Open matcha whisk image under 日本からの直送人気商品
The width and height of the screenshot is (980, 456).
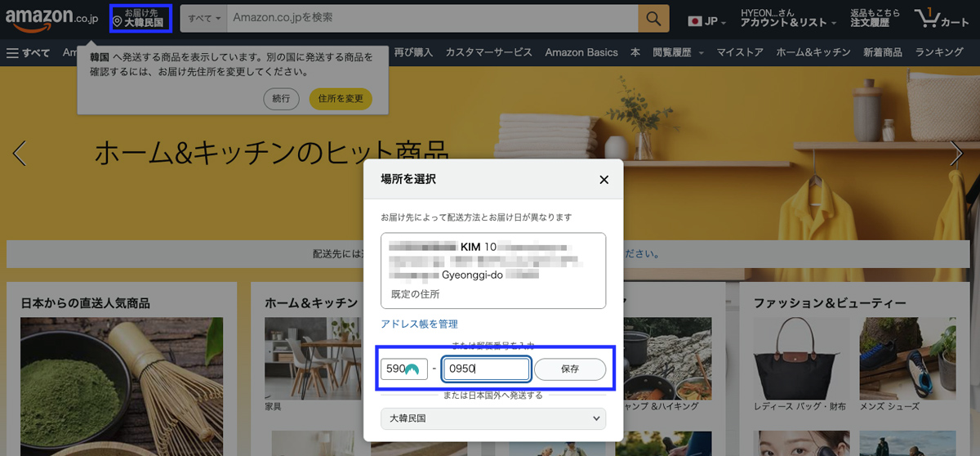(122, 387)
